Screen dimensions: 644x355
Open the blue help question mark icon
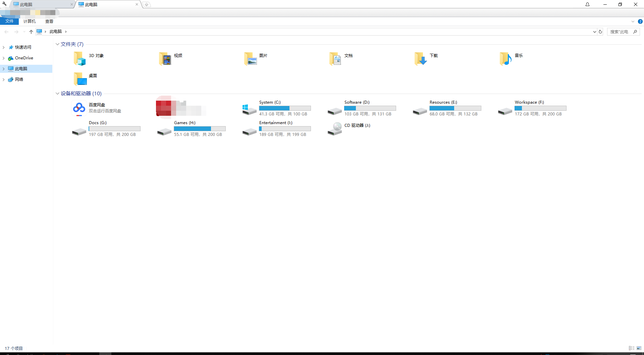pyautogui.click(x=640, y=21)
